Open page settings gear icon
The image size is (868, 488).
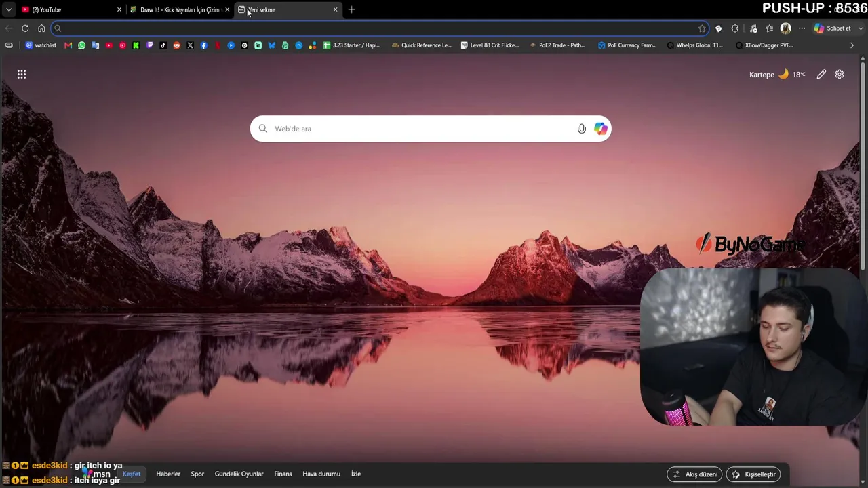click(840, 75)
